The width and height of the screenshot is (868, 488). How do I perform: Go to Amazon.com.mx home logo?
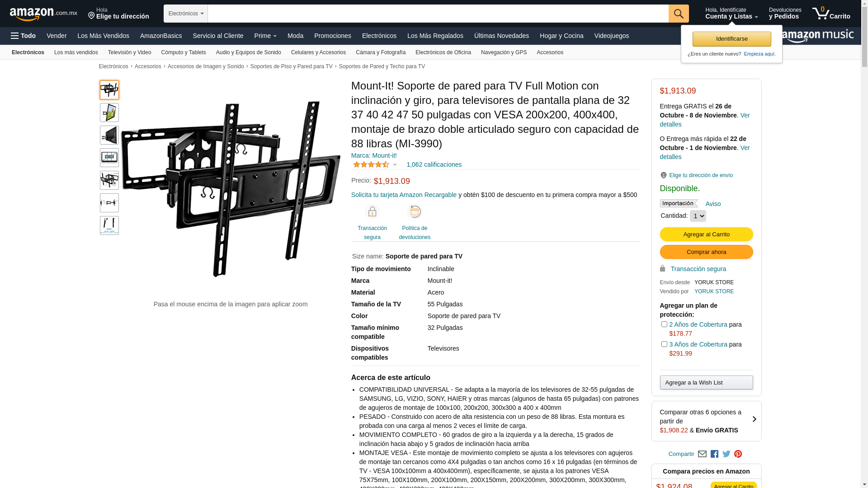click(x=43, y=14)
